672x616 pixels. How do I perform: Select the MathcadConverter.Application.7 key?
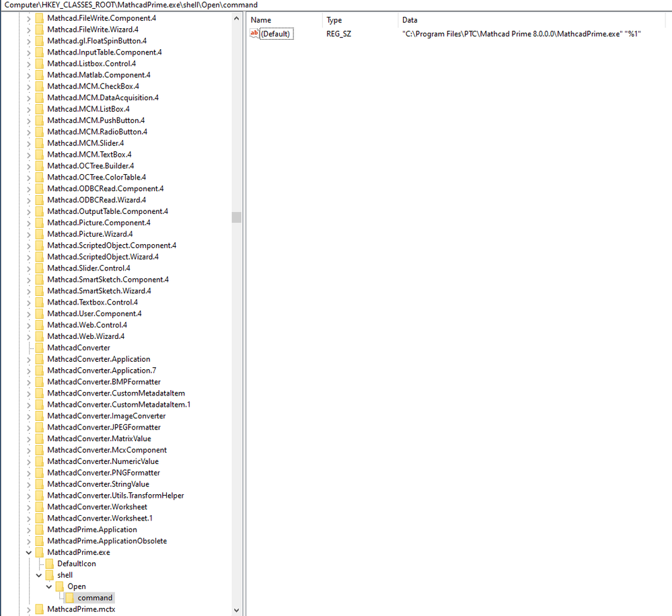pos(102,370)
